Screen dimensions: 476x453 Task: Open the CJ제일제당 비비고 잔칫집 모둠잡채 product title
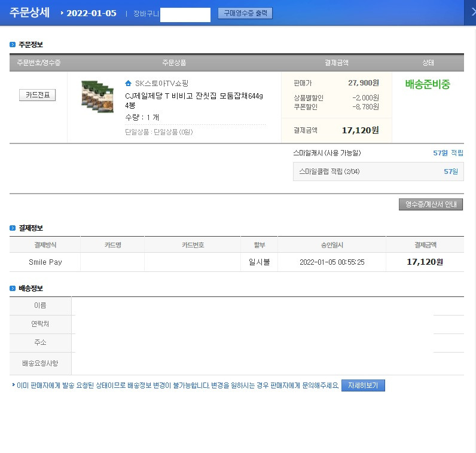click(194, 100)
